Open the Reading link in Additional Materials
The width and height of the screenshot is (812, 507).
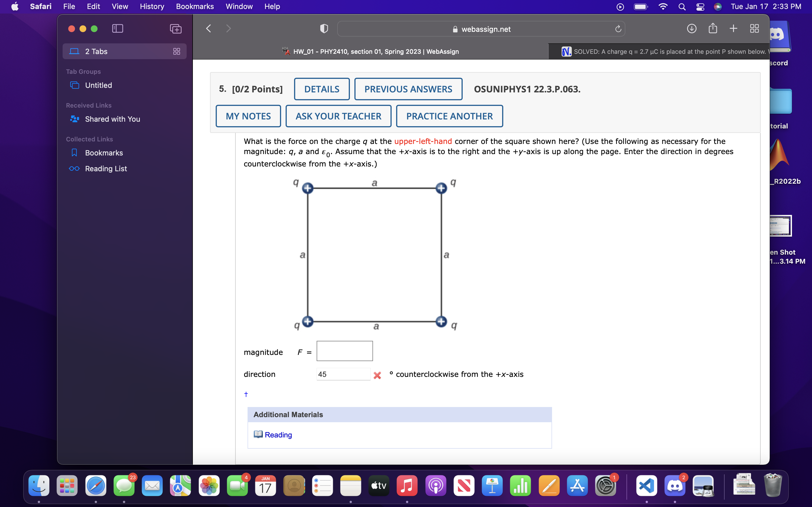coord(278,435)
